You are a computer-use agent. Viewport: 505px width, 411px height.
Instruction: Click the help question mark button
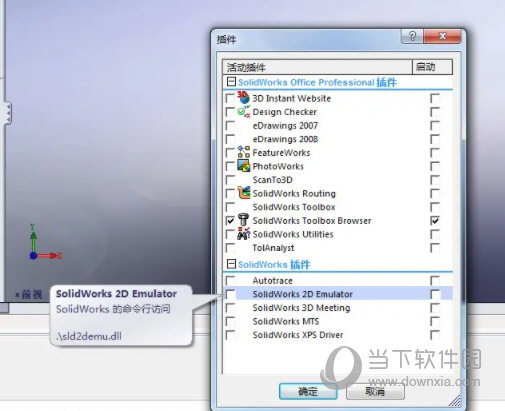click(412, 36)
